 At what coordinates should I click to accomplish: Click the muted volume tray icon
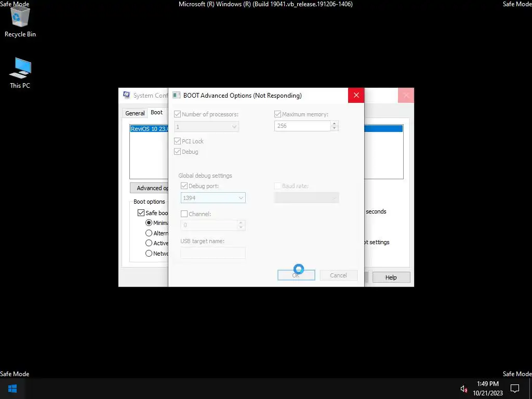(x=464, y=389)
